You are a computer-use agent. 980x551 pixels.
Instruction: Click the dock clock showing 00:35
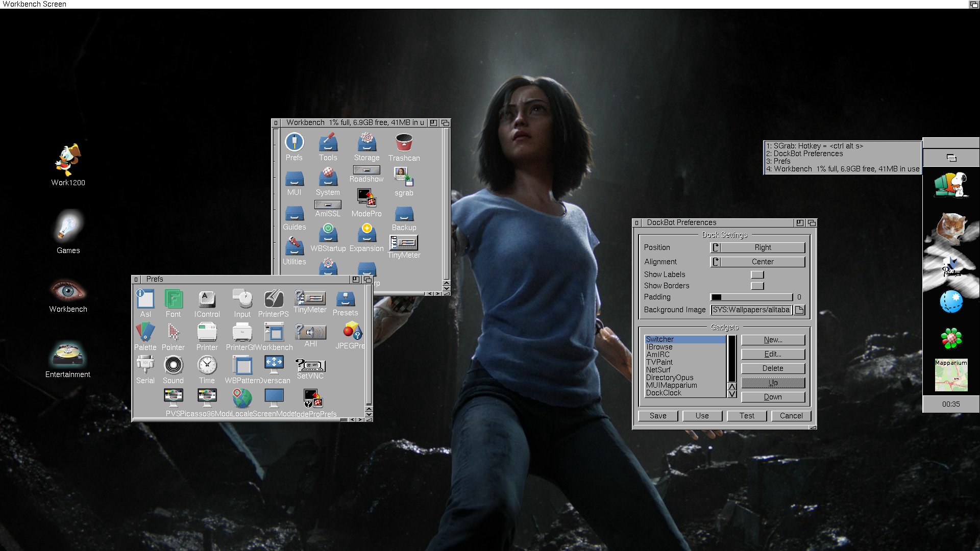(951, 404)
